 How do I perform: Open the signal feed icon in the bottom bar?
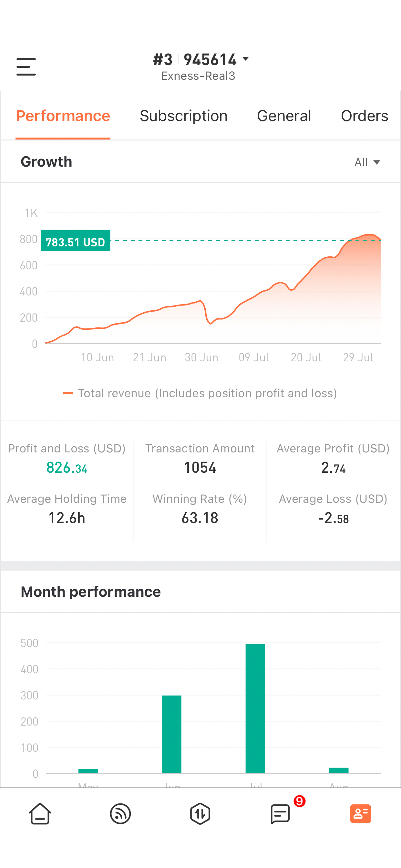pos(120,814)
